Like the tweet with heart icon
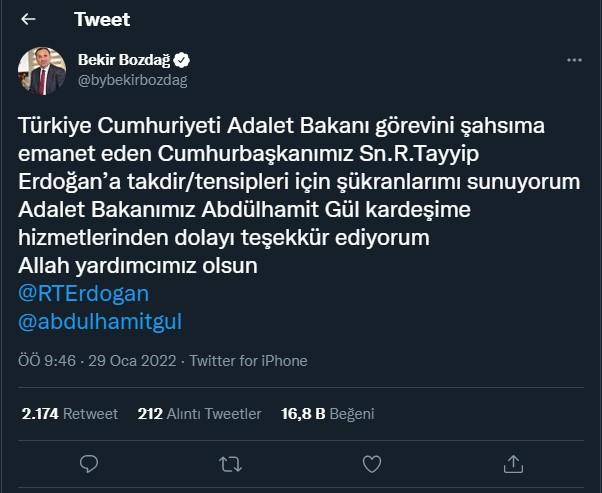The width and height of the screenshot is (602, 493). tap(372, 462)
